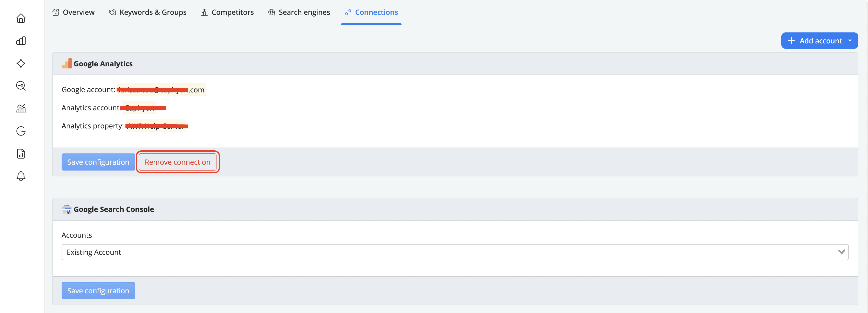
Task: Open the notifications bell sidebar icon
Action: 21,176
